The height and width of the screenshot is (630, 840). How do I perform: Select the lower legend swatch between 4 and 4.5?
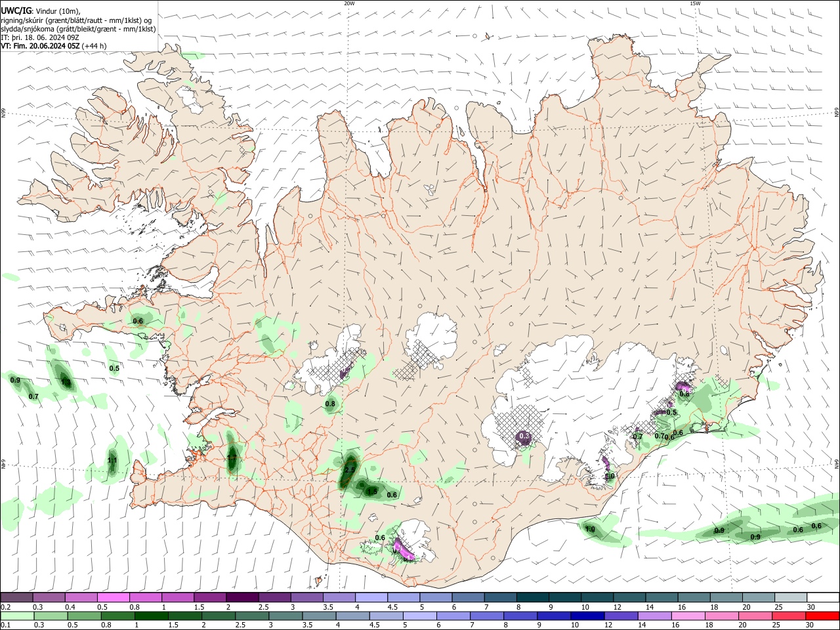352,616
